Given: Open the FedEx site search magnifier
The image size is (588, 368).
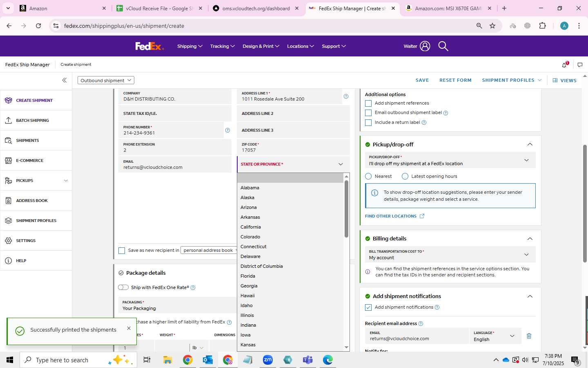Looking at the screenshot, I should [x=443, y=46].
